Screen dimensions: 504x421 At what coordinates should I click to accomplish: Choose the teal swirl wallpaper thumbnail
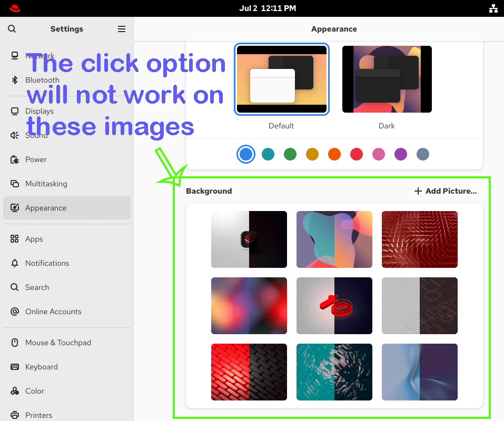(334, 372)
